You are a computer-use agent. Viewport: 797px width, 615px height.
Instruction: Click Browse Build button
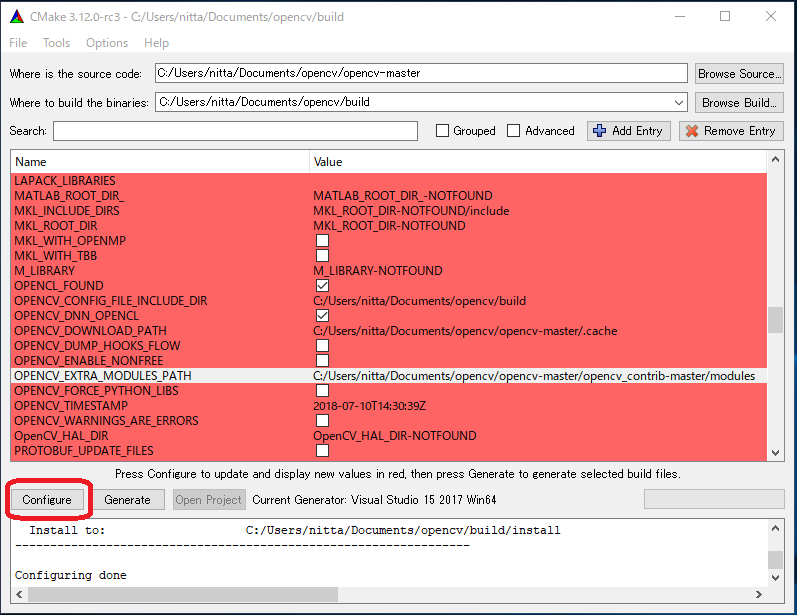click(x=738, y=102)
